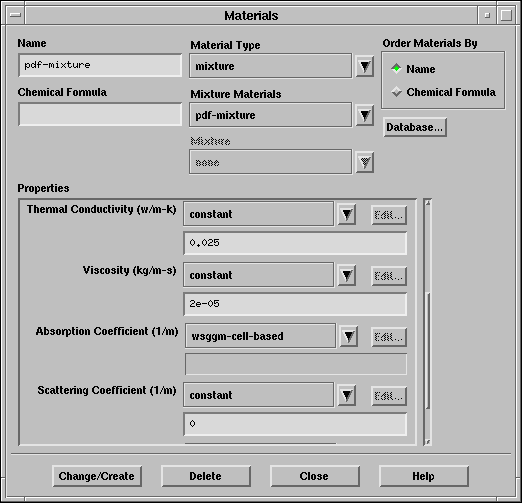Click the scrollbar down arrow in Properties
Image resolution: width=522 pixels, height=503 pixels.
coord(428,441)
